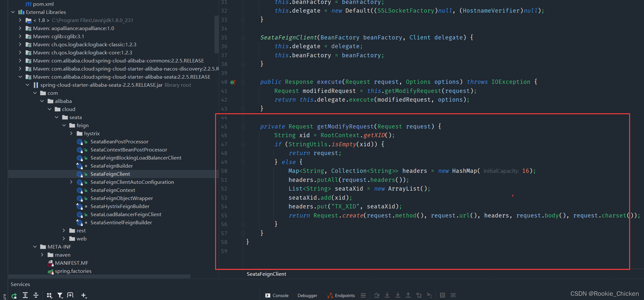Click the Services panel title
The width and height of the screenshot is (644, 300).
click(x=20, y=284)
